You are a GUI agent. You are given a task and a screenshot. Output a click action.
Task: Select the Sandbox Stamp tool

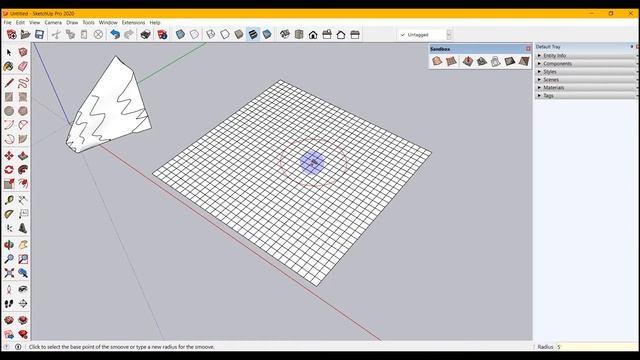point(482,61)
